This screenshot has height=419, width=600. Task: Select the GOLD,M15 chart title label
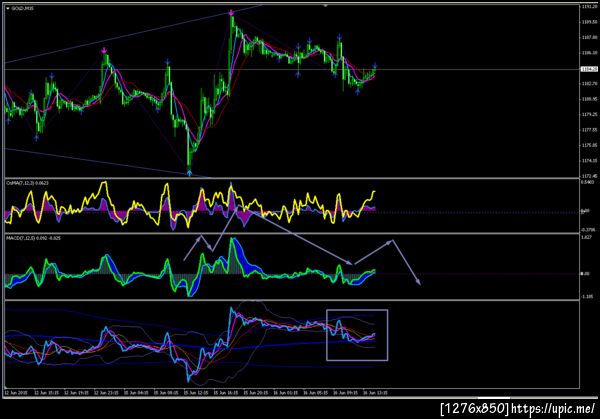click(23, 8)
